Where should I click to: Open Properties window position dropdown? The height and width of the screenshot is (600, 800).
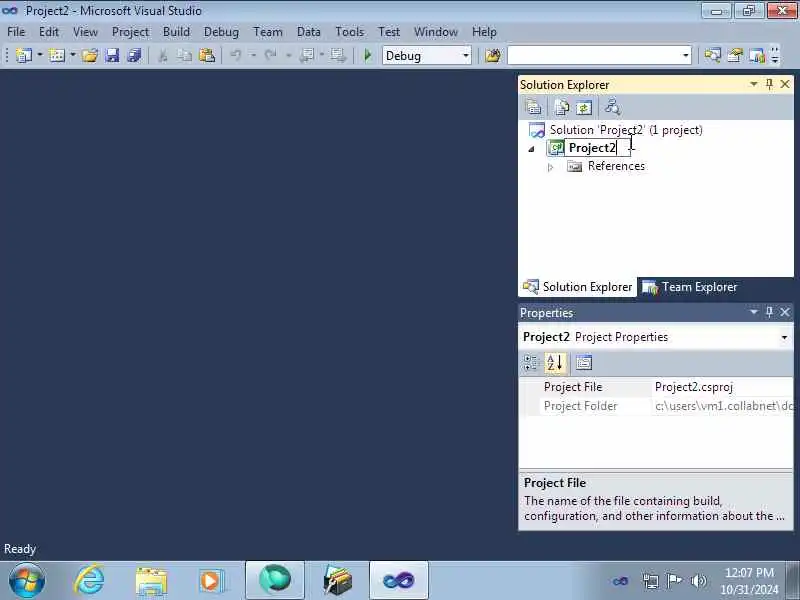[754, 312]
